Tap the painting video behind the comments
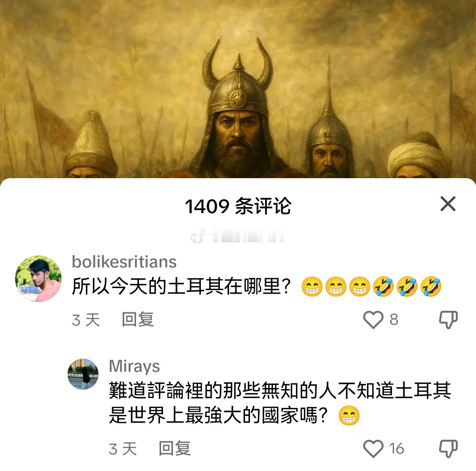This screenshot has height=471, width=476. tap(238, 89)
